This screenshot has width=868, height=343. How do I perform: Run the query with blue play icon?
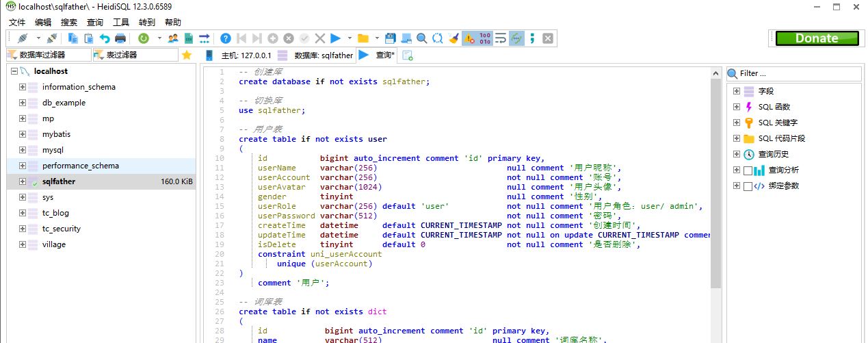click(335, 38)
